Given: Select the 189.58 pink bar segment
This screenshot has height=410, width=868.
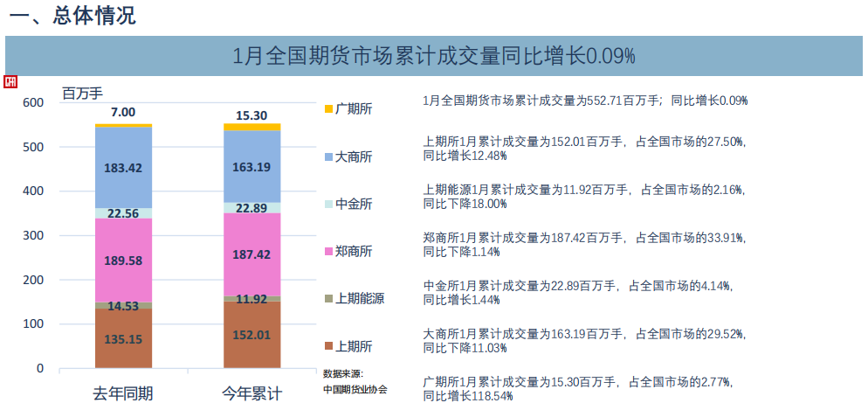Looking at the screenshot, I should coord(123,261).
